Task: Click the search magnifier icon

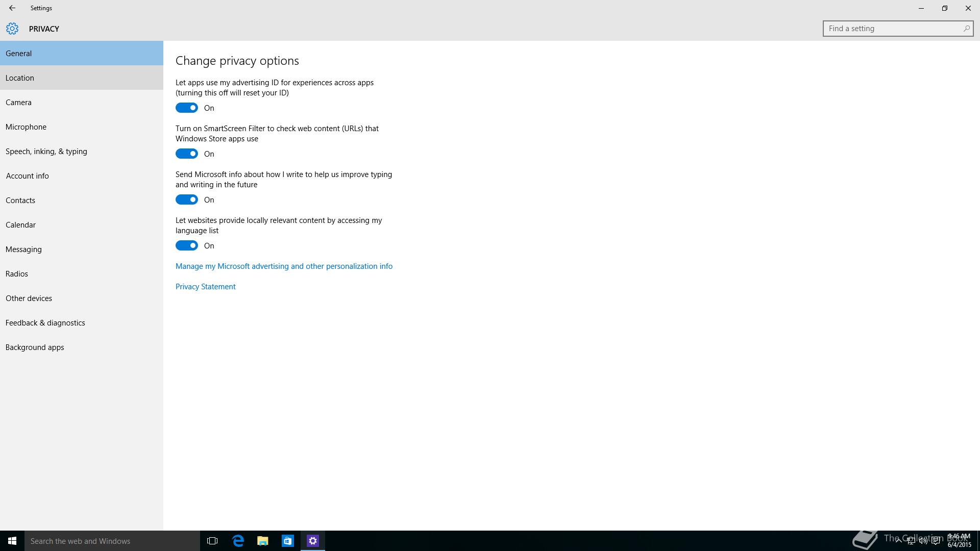Action: point(966,29)
